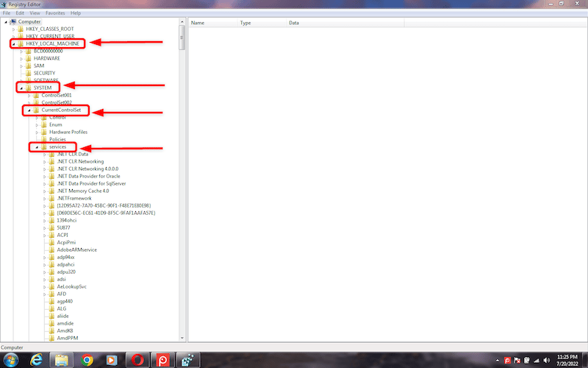Viewport: 588px width, 368px height.
Task: Open the View menu
Action: tap(35, 13)
